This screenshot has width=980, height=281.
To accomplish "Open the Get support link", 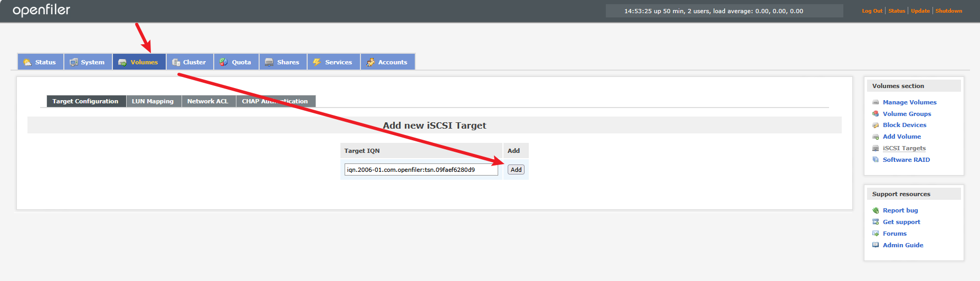I will (x=901, y=222).
